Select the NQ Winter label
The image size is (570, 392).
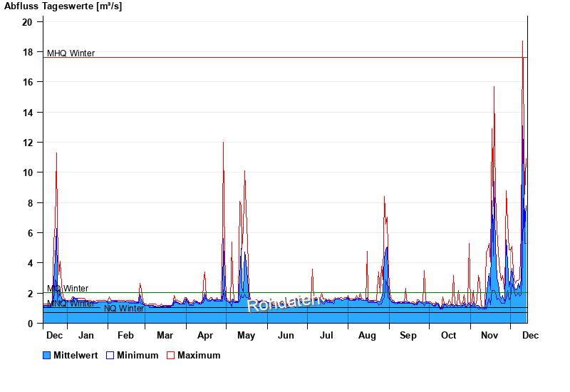click(x=124, y=309)
